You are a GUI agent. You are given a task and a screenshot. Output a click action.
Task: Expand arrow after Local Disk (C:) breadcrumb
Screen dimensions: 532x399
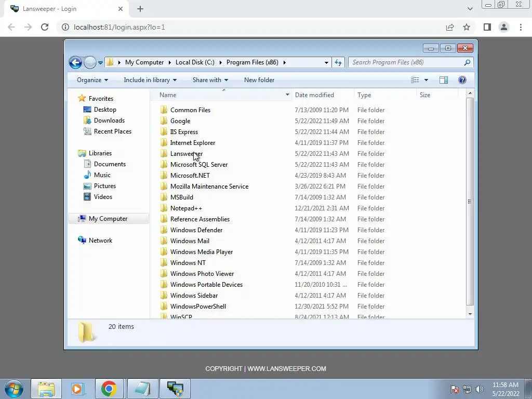(x=220, y=62)
